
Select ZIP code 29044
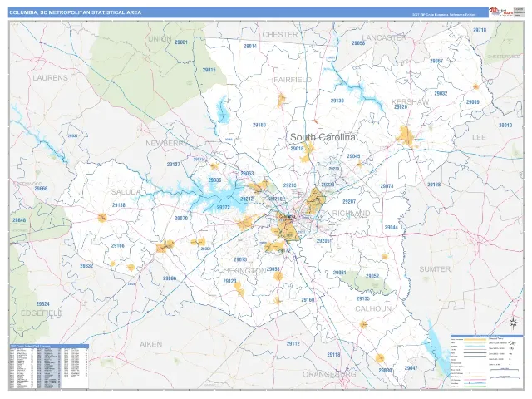tap(392, 227)
